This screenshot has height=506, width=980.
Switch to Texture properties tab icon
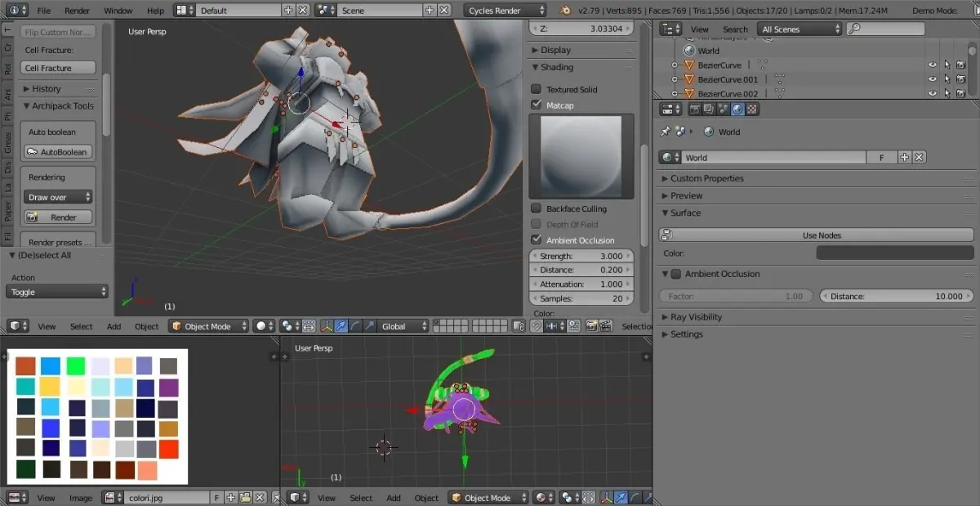(752, 109)
